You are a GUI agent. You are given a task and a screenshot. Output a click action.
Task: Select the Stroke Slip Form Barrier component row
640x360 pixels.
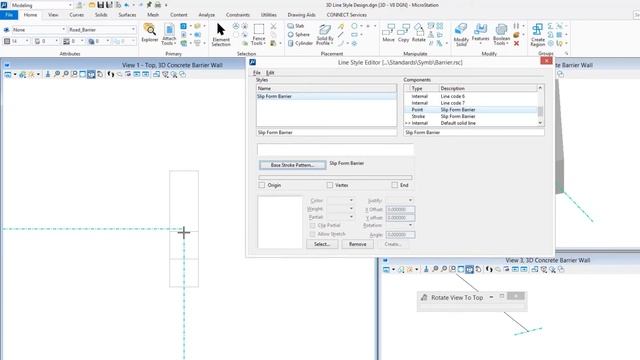[471, 116]
